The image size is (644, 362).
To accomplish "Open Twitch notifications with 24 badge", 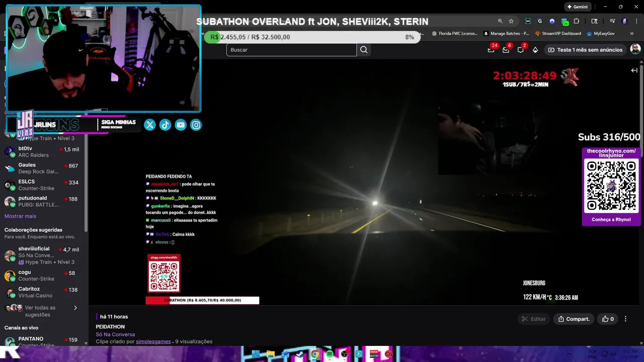I will click(491, 50).
